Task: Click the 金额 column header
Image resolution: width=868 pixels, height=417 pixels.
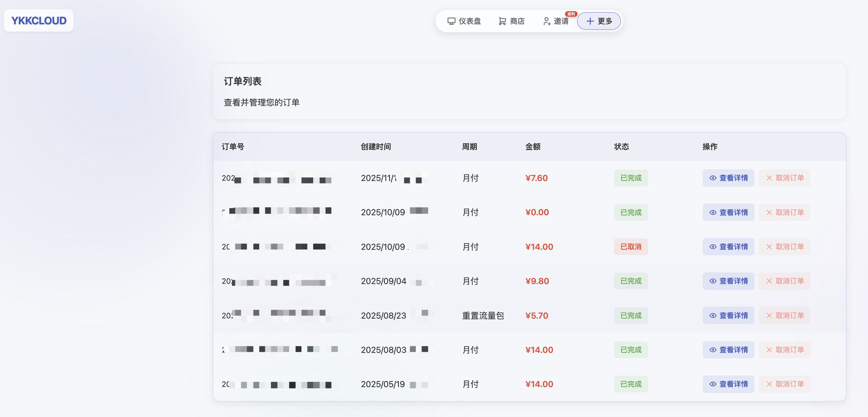Action: coord(533,147)
